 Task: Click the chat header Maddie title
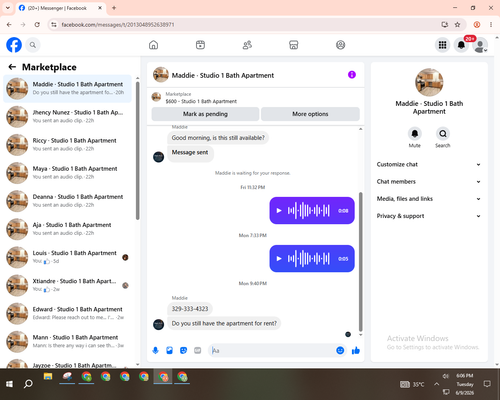pos(223,75)
